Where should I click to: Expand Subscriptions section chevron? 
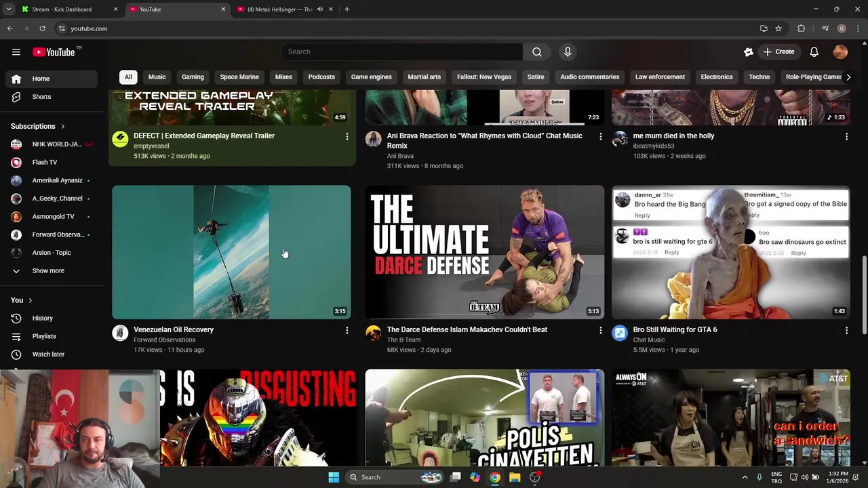point(63,127)
